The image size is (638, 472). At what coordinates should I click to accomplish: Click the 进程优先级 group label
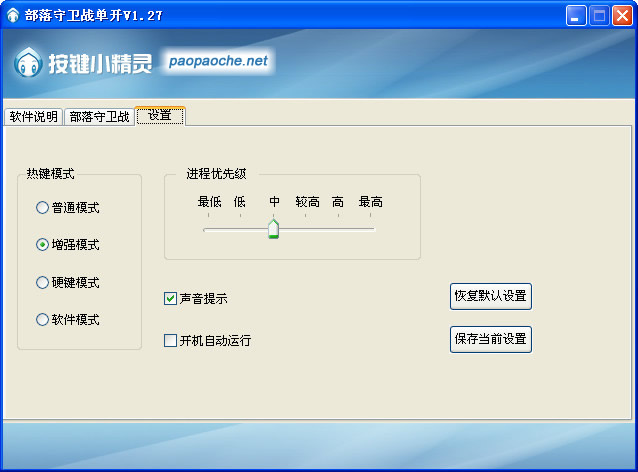click(x=216, y=174)
